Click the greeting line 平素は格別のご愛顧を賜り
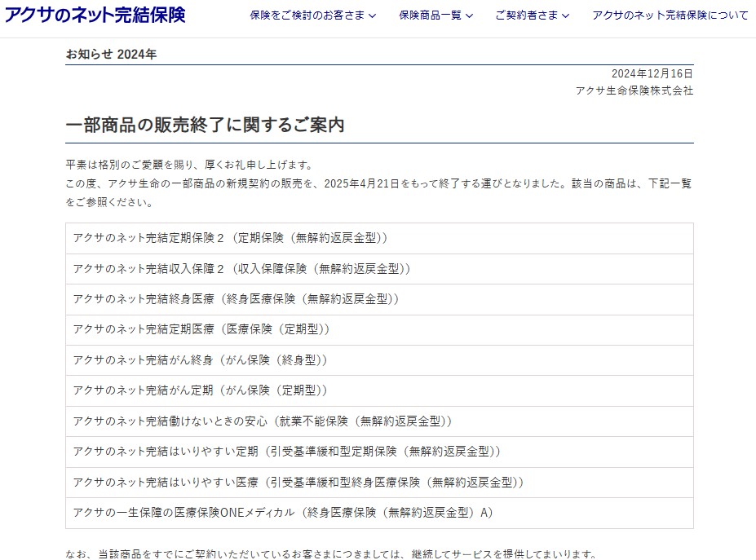756x560 pixels. [x=191, y=165]
